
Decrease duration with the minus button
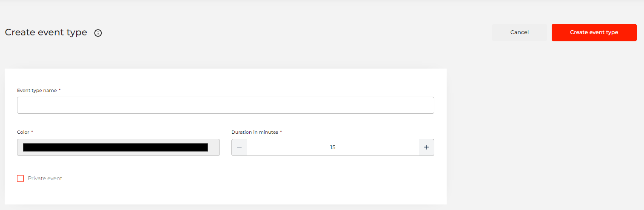point(239,147)
